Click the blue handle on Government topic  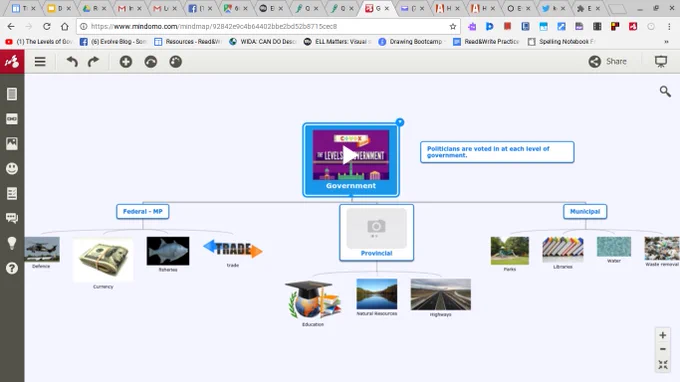tap(400, 122)
